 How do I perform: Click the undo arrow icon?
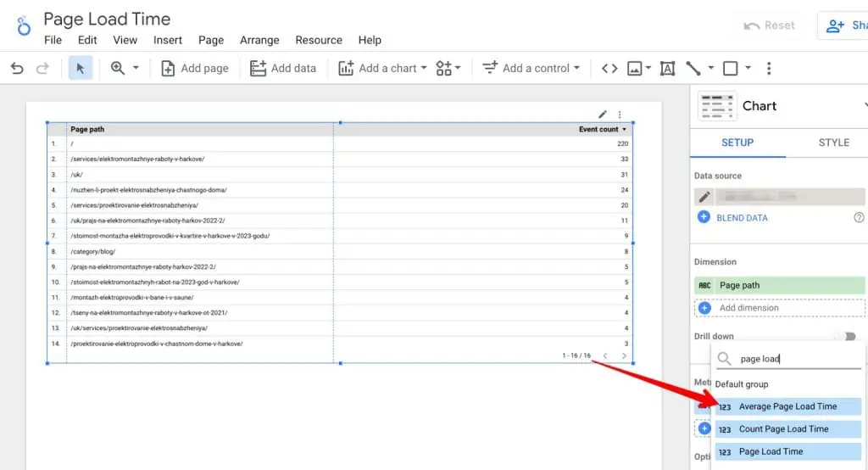coord(17,68)
